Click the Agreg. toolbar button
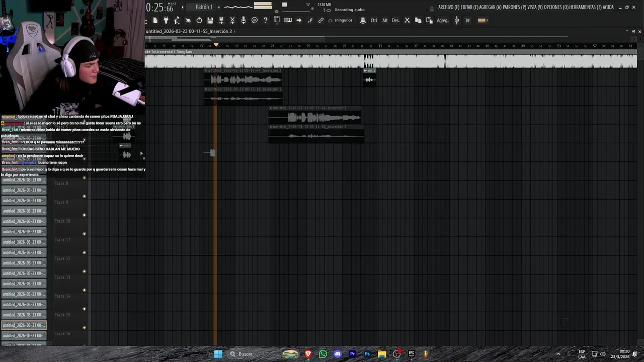Viewport: 644px width, 362px height. tap(443, 21)
